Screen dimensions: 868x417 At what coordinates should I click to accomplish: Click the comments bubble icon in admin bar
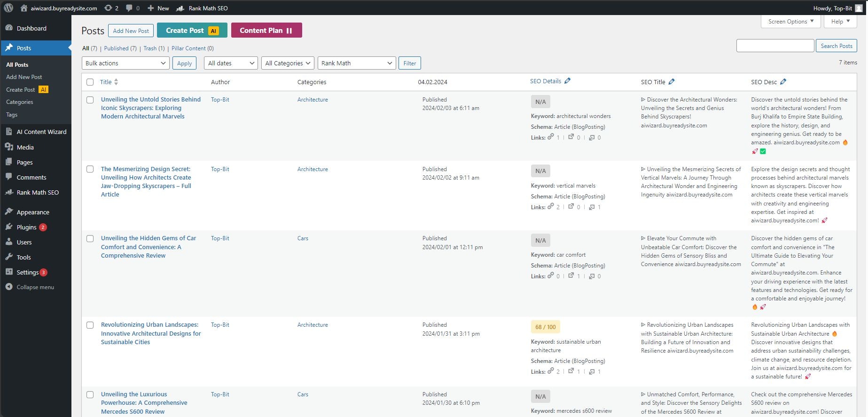[129, 8]
